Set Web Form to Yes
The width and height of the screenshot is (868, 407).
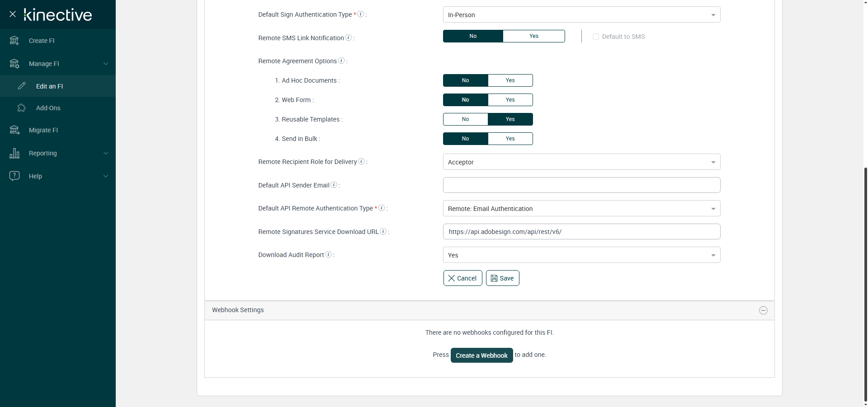click(x=510, y=100)
